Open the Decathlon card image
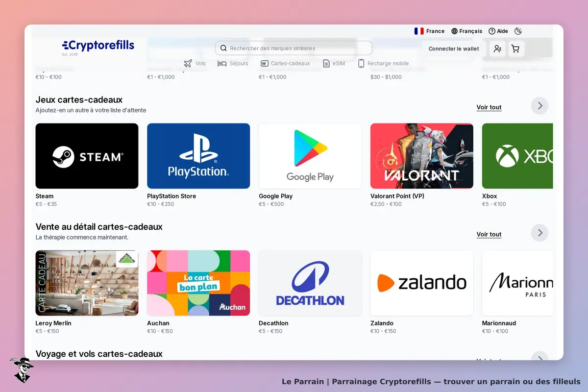Viewport: 588px width, 392px height. [x=310, y=283]
